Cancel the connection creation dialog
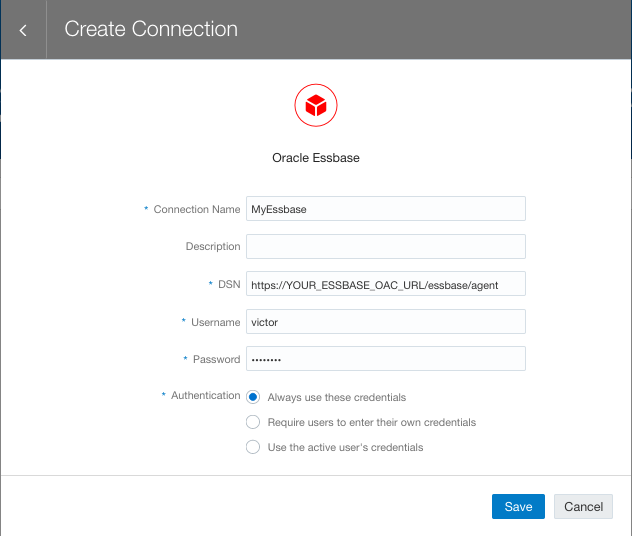 point(583,506)
